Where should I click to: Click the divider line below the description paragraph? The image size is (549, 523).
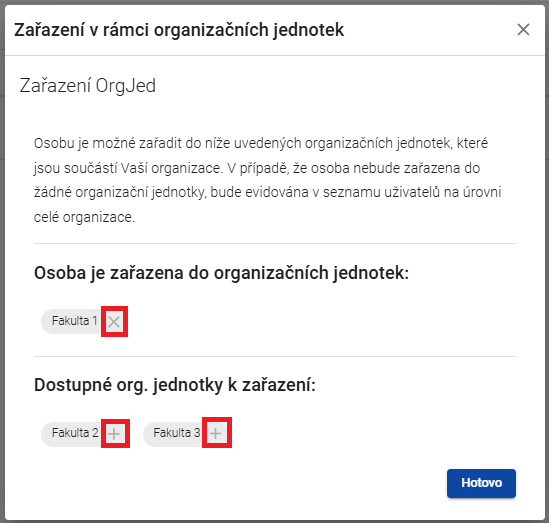[275, 243]
